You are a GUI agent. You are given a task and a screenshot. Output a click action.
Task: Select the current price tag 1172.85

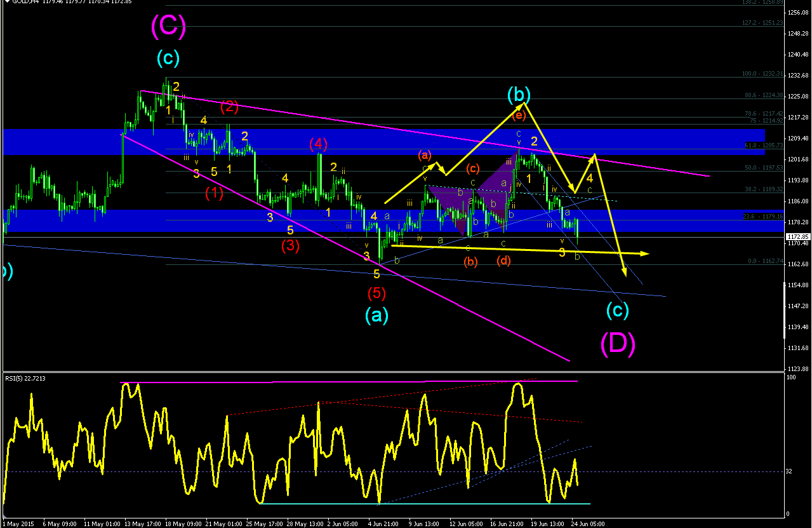tap(798, 237)
